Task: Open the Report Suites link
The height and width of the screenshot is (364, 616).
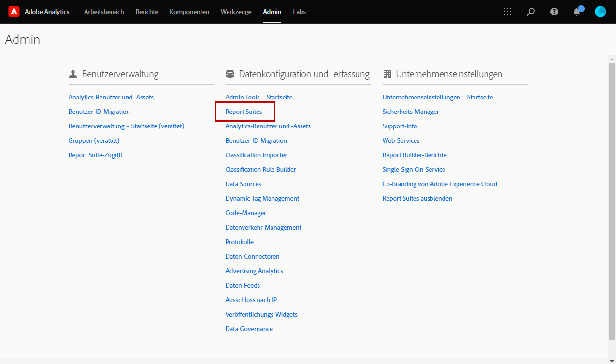Action: [x=244, y=112]
